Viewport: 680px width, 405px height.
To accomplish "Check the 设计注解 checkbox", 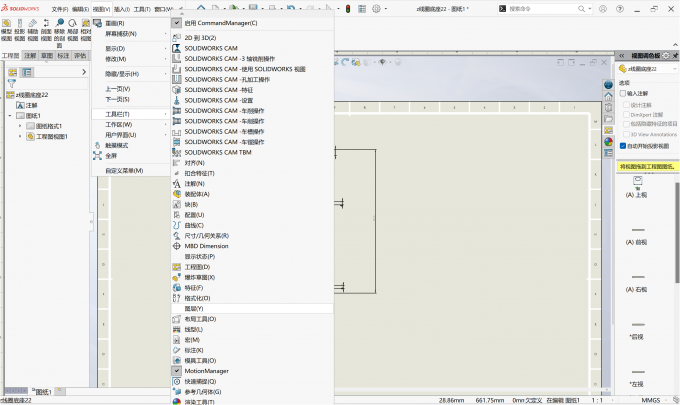I will click(626, 105).
